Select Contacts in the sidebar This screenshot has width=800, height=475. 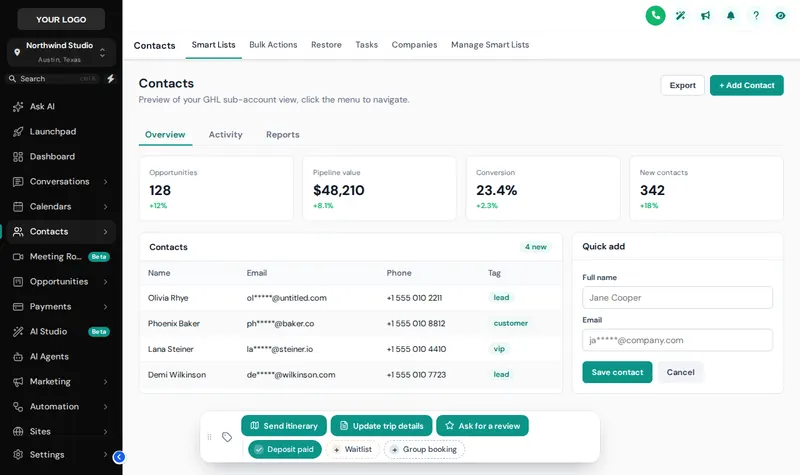[61, 231]
